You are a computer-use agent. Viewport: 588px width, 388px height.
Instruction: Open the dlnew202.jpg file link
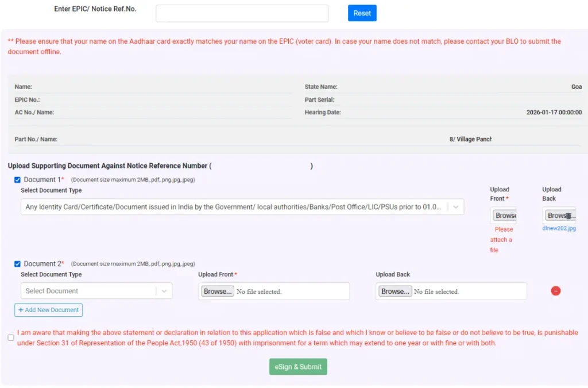coord(559,228)
